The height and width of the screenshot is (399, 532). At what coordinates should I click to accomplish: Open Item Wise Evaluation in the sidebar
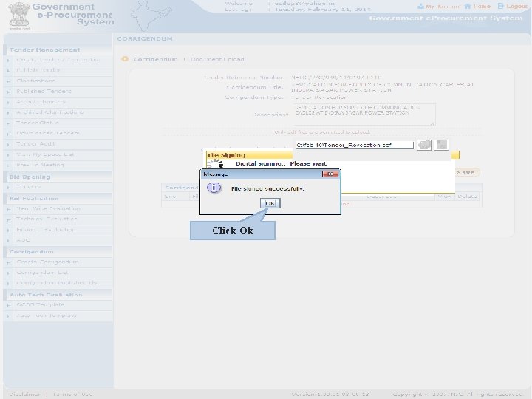[48, 208]
